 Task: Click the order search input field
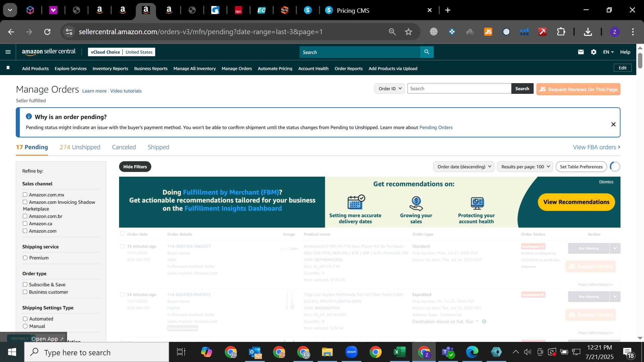coord(459,88)
